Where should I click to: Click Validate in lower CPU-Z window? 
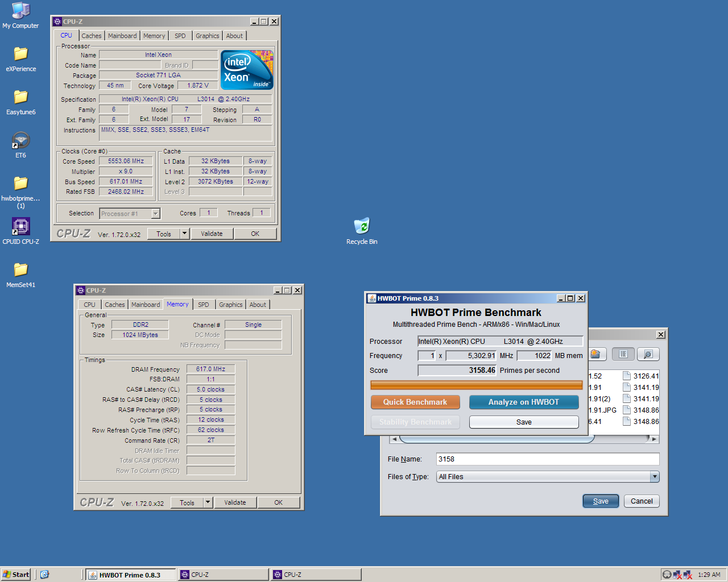click(235, 502)
